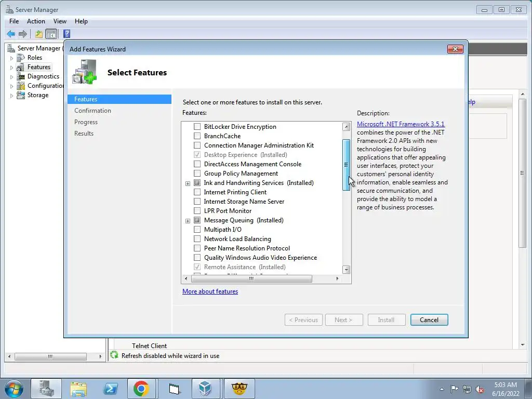Image resolution: width=532 pixels, height=399 pixels.
Task: Check Quality Windows Audio Video Experience
Action: 197,258
